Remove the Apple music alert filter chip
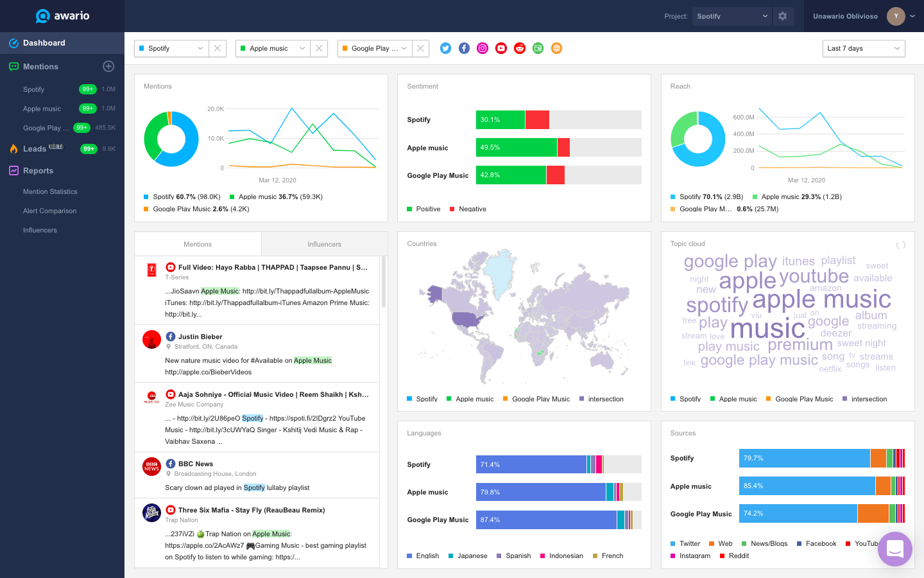Screen dimensions: 924x578 tap(318, 48)
